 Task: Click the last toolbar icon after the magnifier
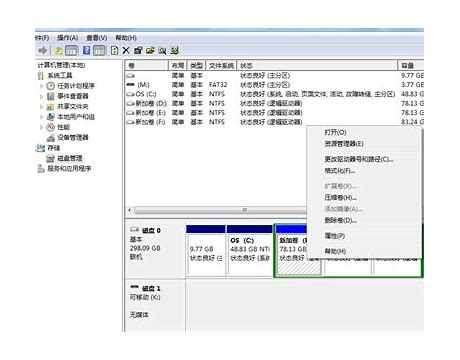tap(175, 50)
